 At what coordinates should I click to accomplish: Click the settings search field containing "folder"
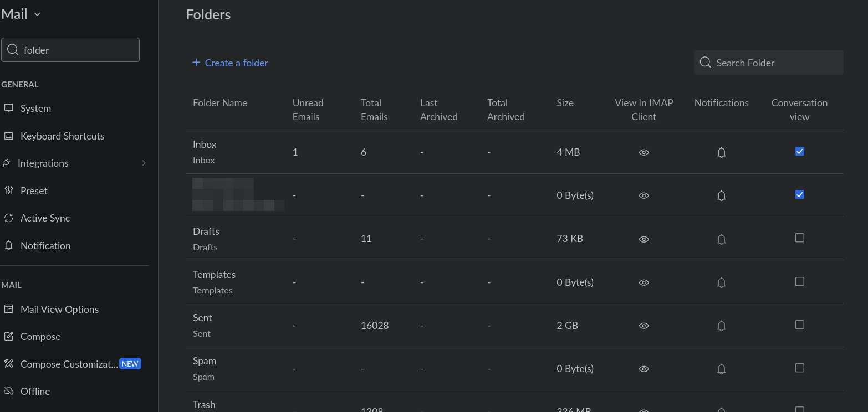point(78,50)
